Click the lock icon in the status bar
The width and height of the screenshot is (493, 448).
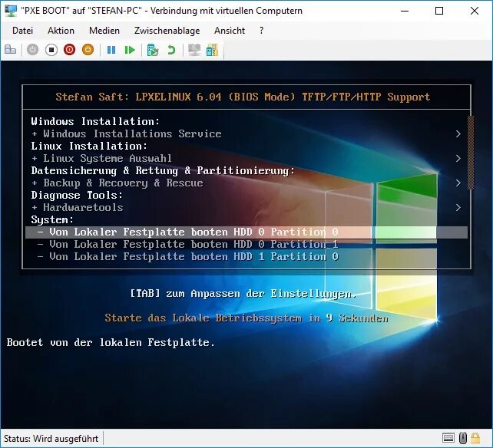click(475, 437)
